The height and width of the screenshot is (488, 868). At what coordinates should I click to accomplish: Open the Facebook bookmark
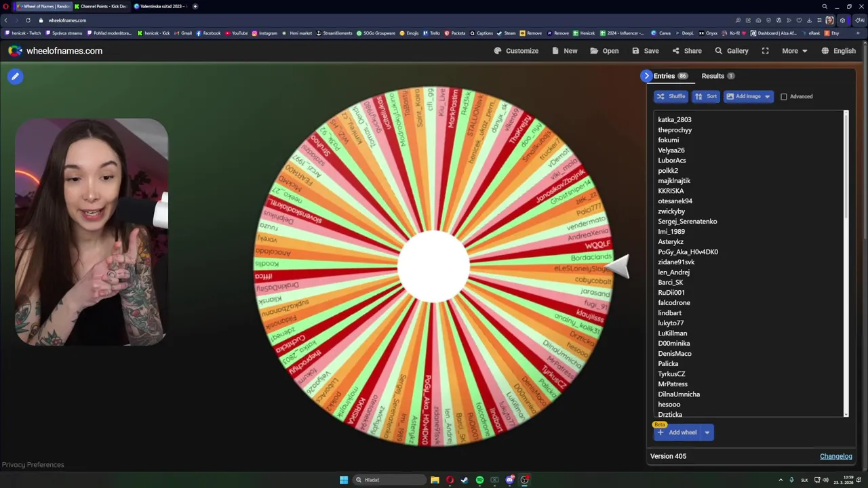pos(208,33)
